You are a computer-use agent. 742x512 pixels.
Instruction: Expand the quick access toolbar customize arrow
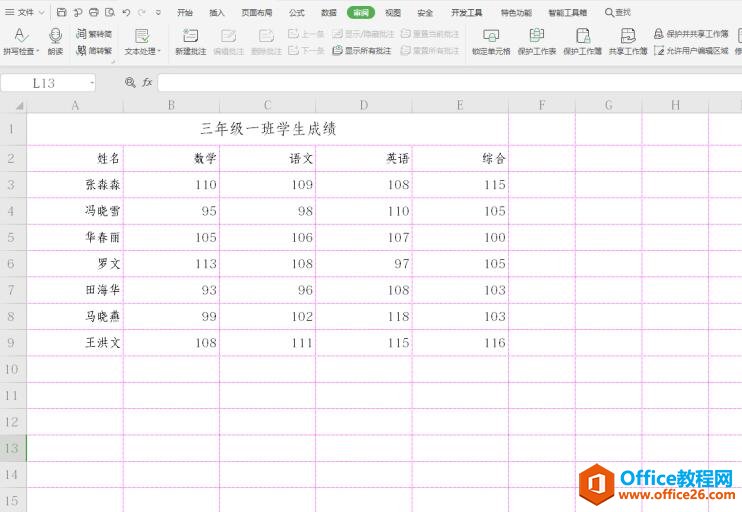point(159,13)
